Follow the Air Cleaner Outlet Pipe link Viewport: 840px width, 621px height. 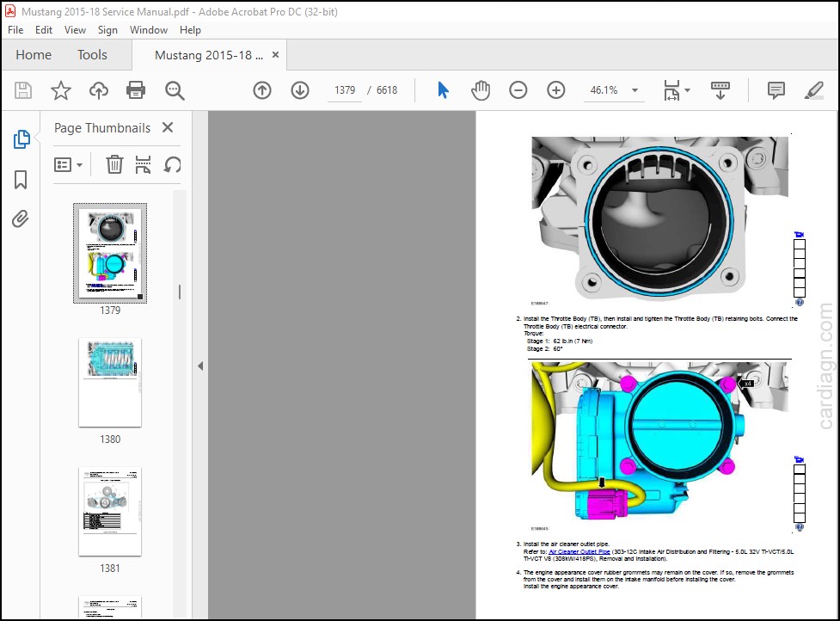click(x=579, y=551)
